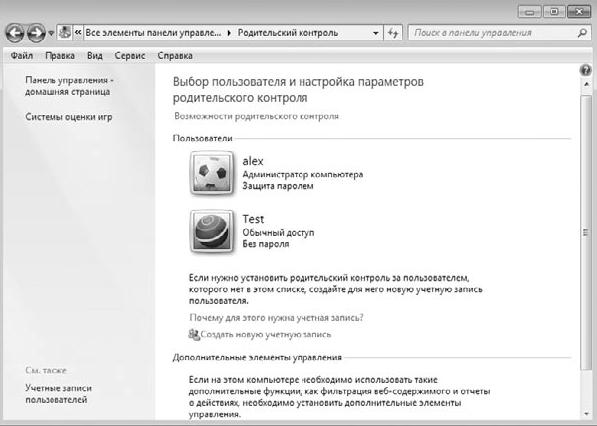Viewport: 597px width, 426px height.
Task: Expand the address bar history dropdown arrow
Action: click(x=375, y=33)
